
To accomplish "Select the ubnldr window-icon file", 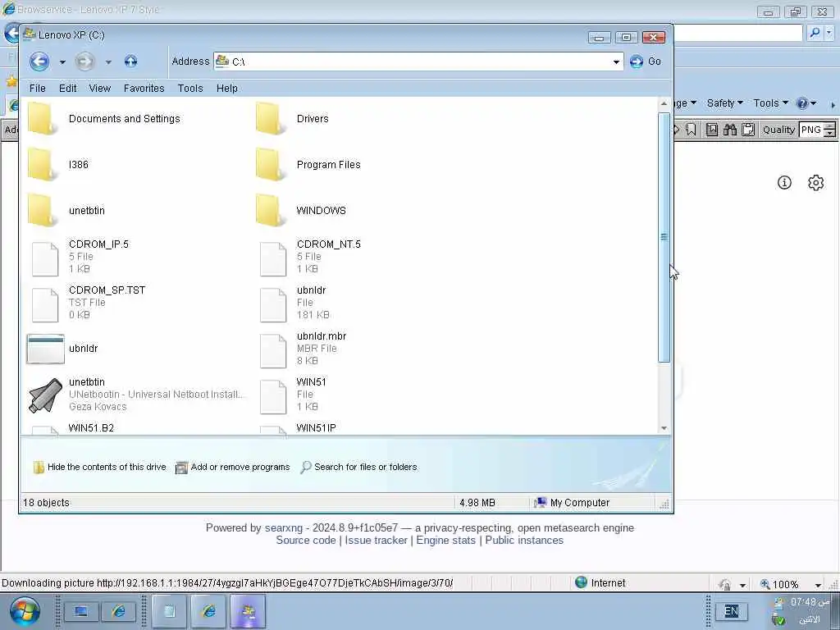I will 62,348.
